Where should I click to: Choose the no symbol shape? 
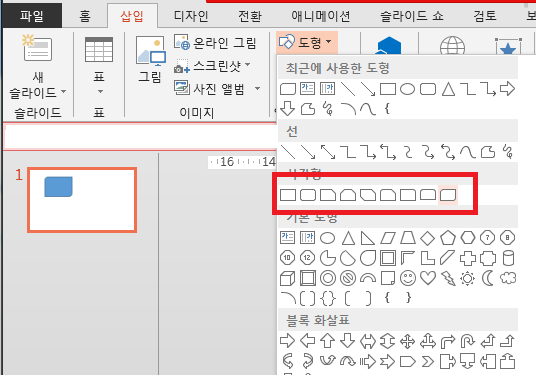[x=348, y=279]
